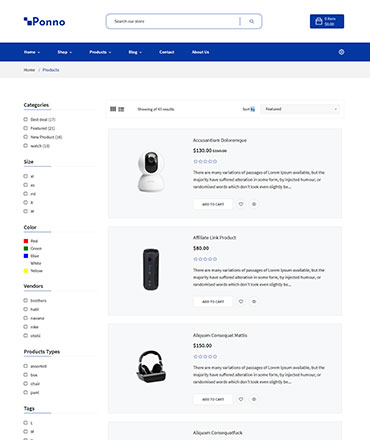Select New Product category filter
Image resolution: width=370 pixels, height=440 pixels.
[43, 137]
